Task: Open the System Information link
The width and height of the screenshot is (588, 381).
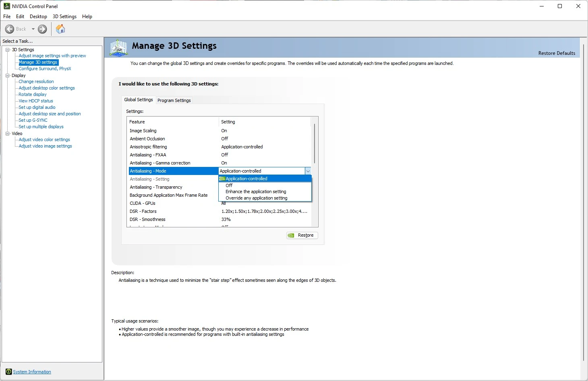Action: click(x=32, y=371)
